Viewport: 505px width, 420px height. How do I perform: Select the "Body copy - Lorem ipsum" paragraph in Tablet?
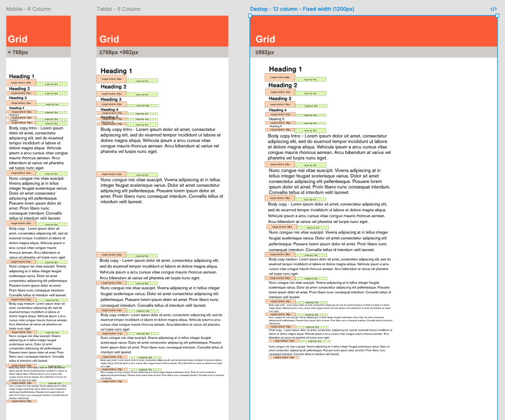pyautogui.click(x=160, y=269)
